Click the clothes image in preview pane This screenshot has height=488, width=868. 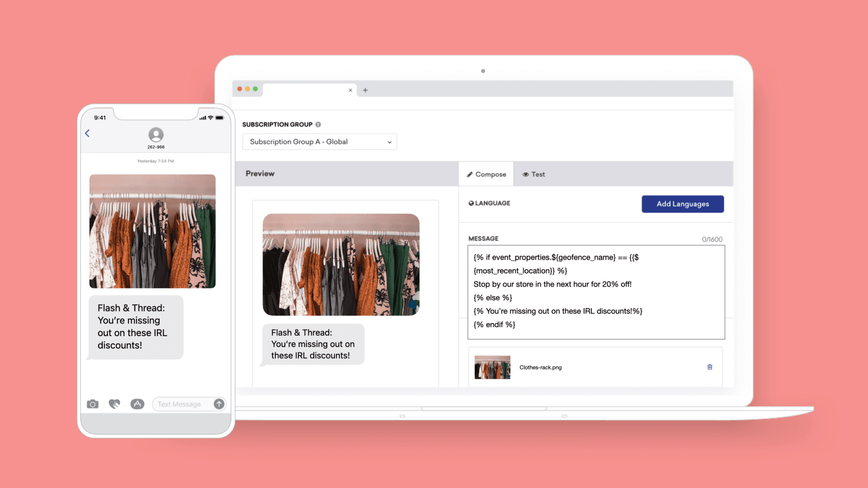341,265
